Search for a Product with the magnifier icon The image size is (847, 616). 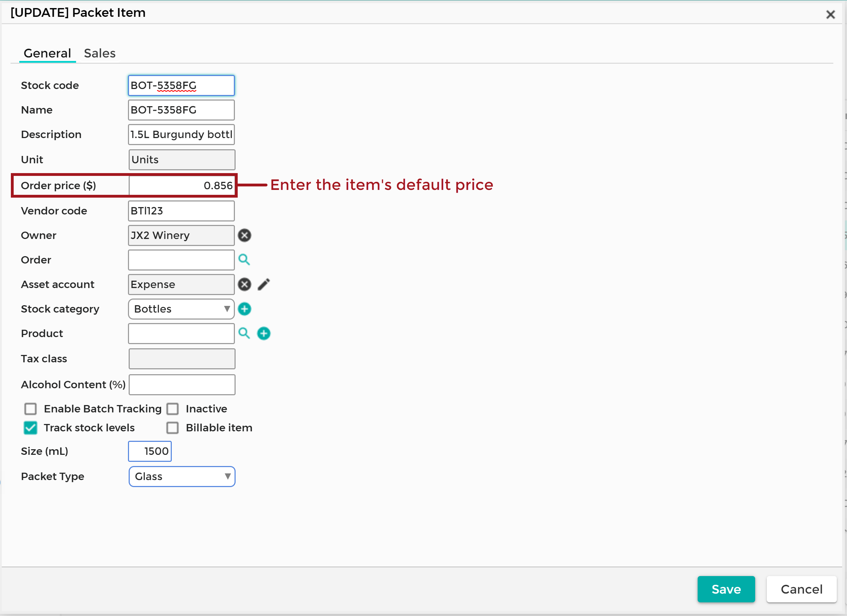point(244,333)
